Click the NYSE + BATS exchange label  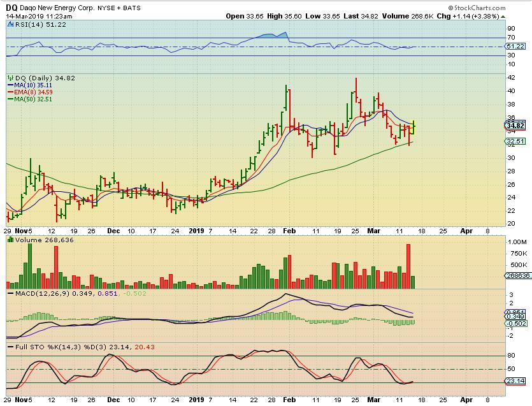(x=119, y=8)
